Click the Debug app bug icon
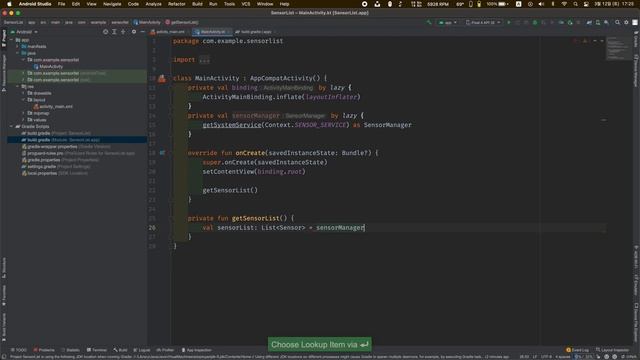 pos(535,22)
